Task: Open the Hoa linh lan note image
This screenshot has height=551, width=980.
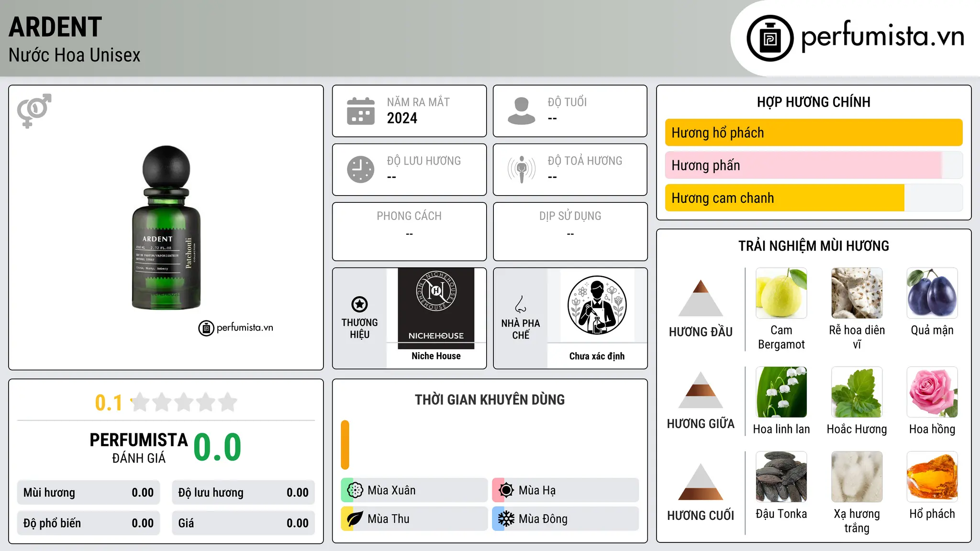Action: (781, 392)
